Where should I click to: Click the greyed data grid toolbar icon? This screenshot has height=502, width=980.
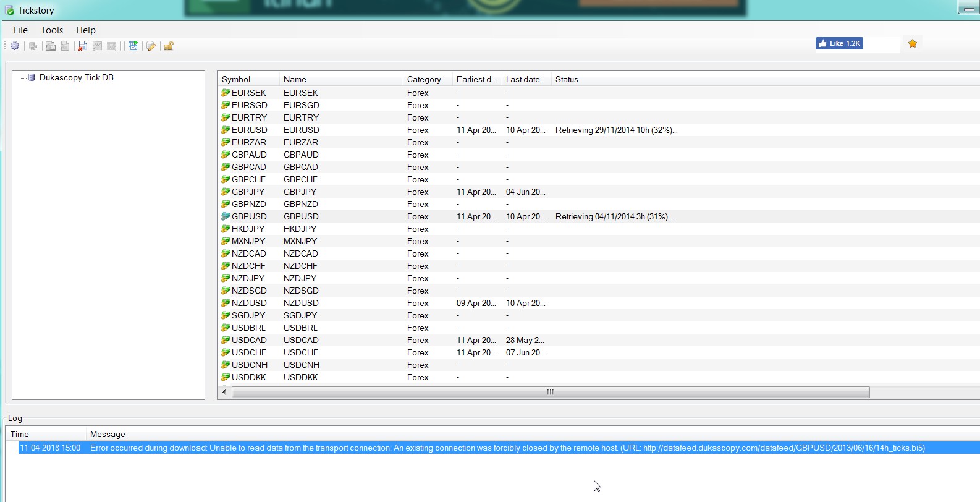coord(112,46)
